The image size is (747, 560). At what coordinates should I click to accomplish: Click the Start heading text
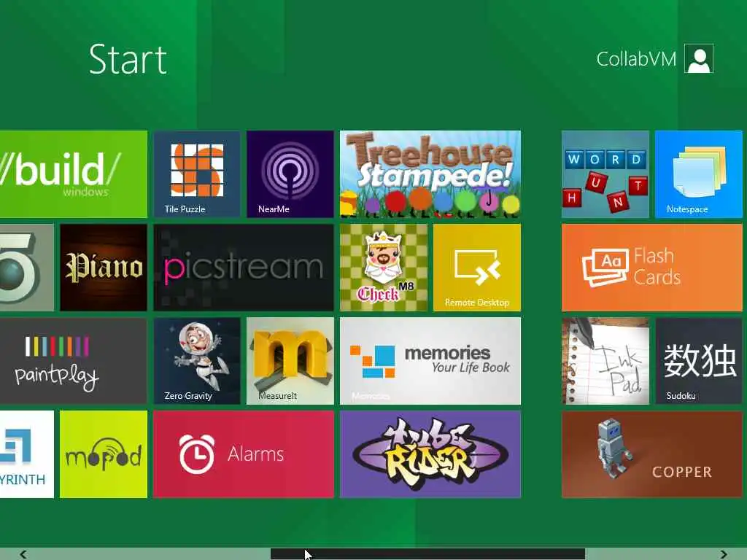(128, 60)
